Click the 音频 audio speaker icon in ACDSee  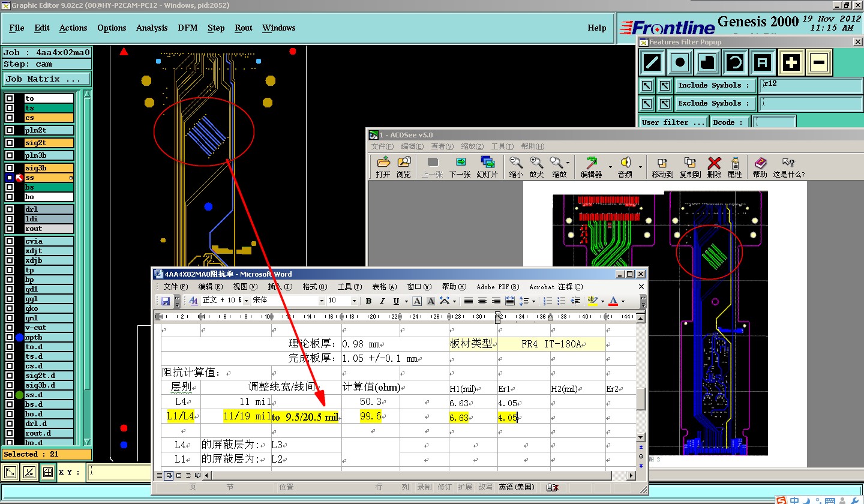(625, 167)
